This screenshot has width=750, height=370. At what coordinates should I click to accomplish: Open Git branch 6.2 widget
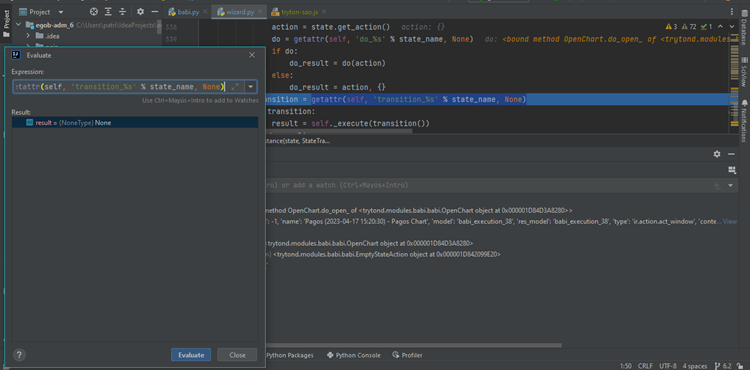coord(722,366)
